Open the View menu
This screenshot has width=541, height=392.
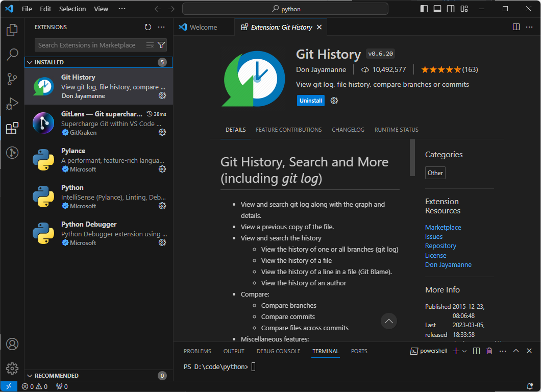click(x=101, y=9)
